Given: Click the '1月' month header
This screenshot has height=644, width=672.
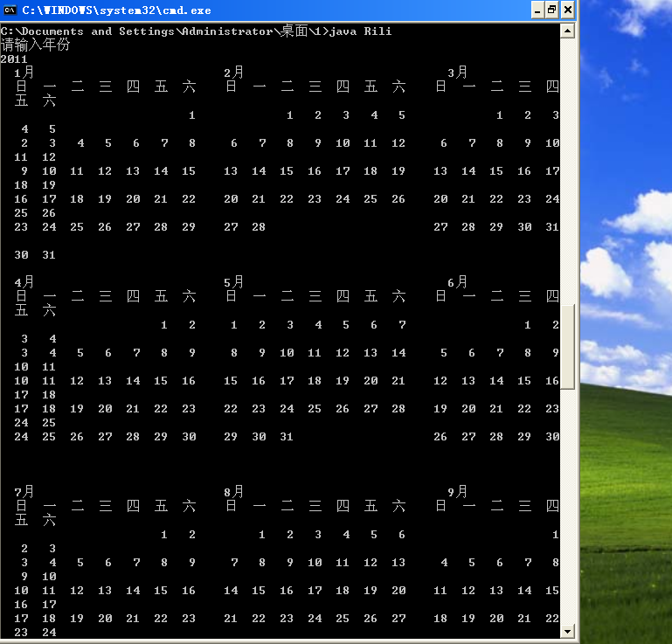Looking at the screenshot, I should [x=24, y=72].
